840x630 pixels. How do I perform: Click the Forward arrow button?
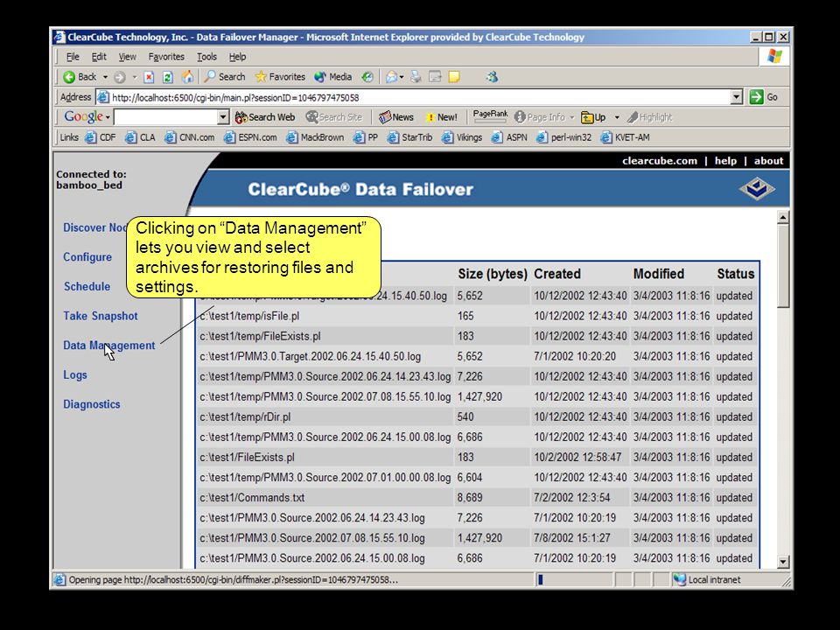[x=120, y=77]
